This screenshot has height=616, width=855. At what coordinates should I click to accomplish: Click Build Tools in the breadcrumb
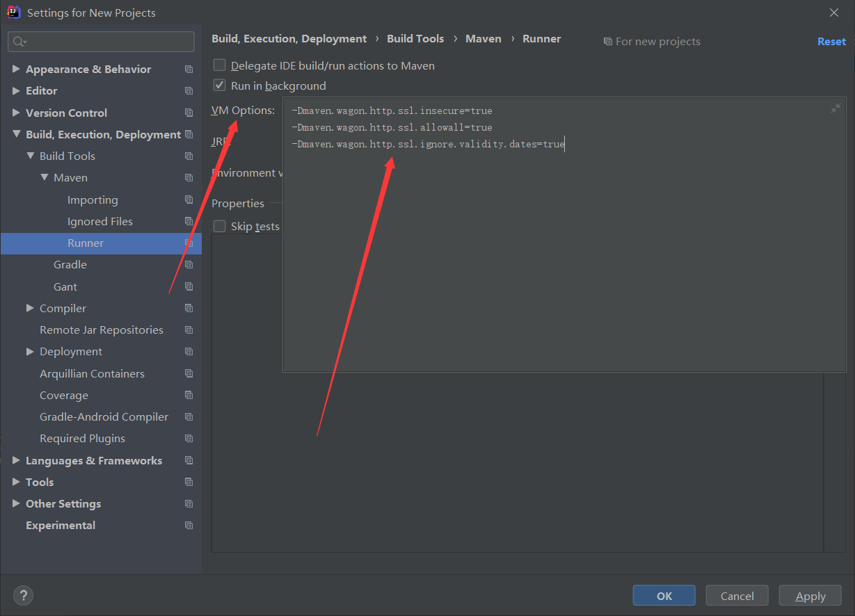(415, 39)
